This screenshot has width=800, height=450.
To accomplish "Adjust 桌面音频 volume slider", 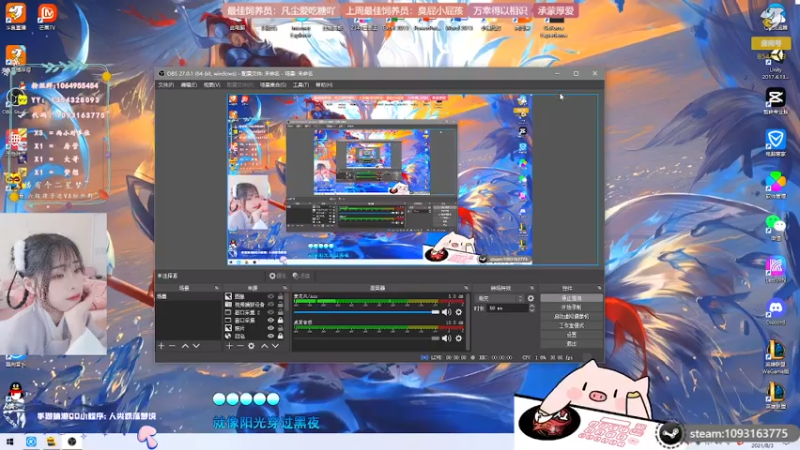I will pos(366,338).
